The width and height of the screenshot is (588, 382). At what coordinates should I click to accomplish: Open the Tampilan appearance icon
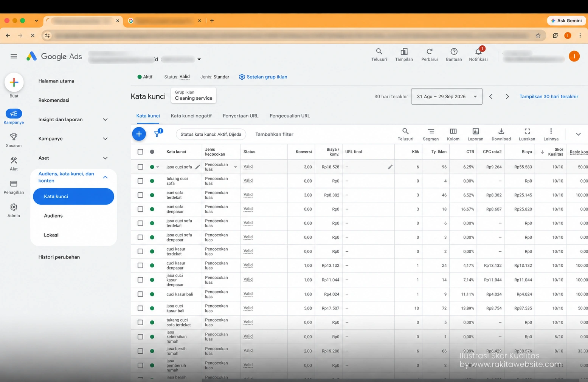404,51
